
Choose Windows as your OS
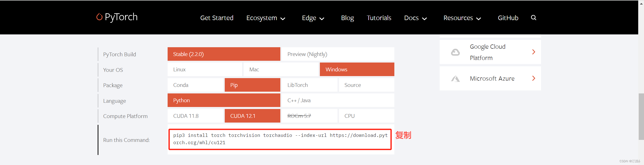coord(357,70)
